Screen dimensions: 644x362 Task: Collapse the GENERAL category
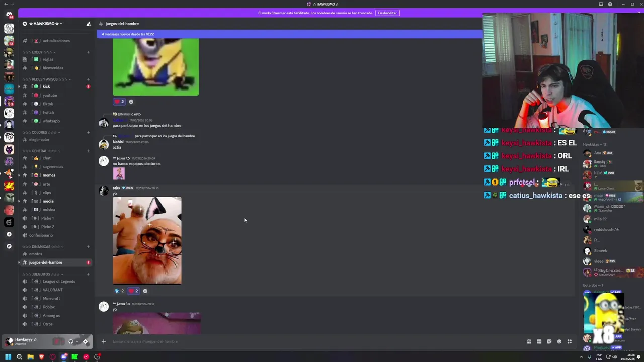pyautogui.click(x=41, y=151)
